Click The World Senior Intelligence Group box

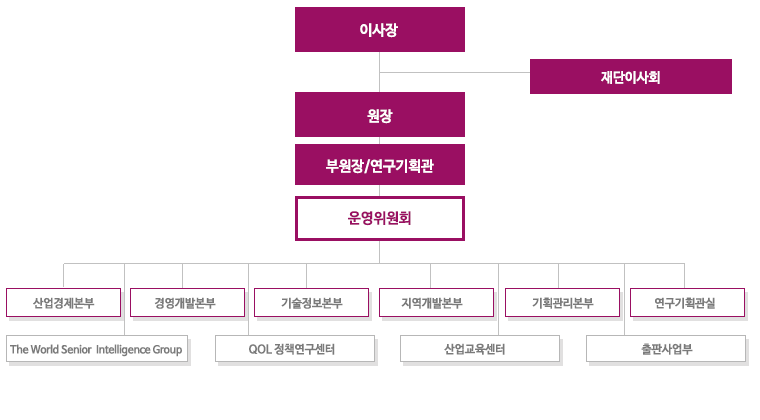(x=97, y=349)
